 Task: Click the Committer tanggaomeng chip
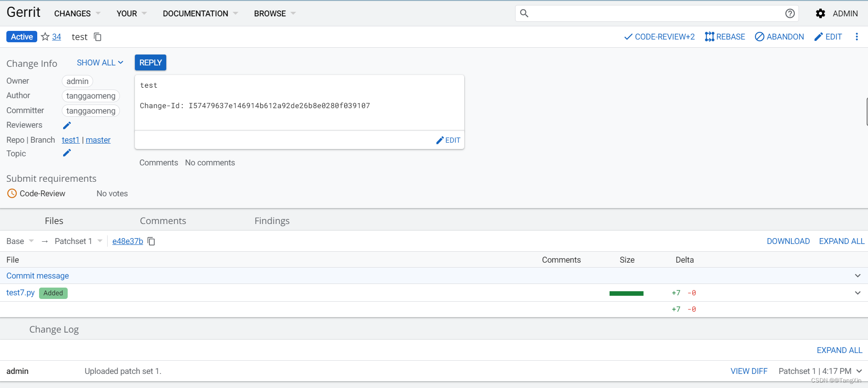click(x=91, y=111)
